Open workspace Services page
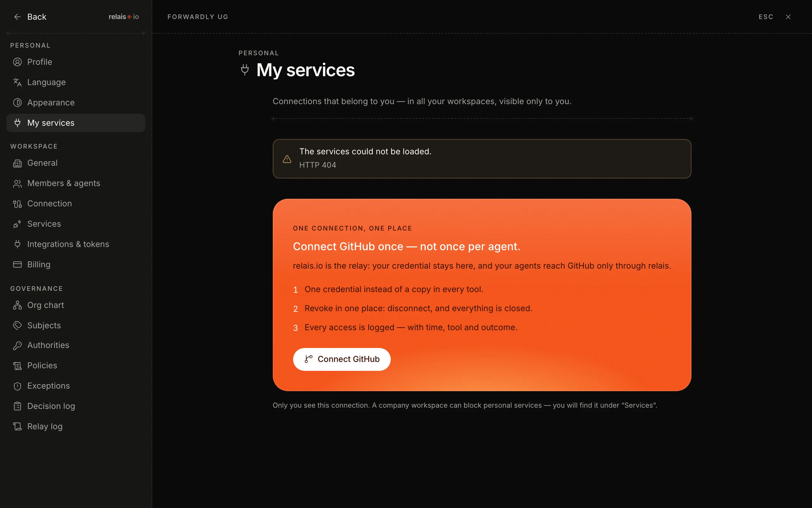 (75, 224)
